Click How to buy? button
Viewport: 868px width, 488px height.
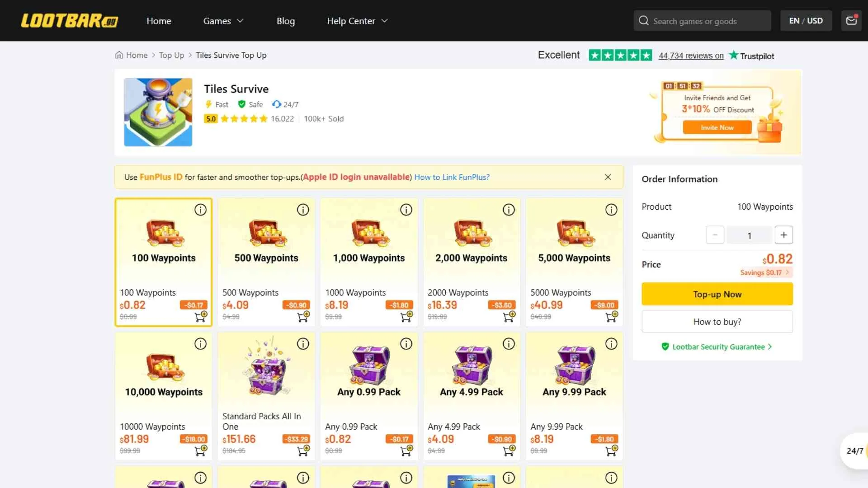pos(717,322)
